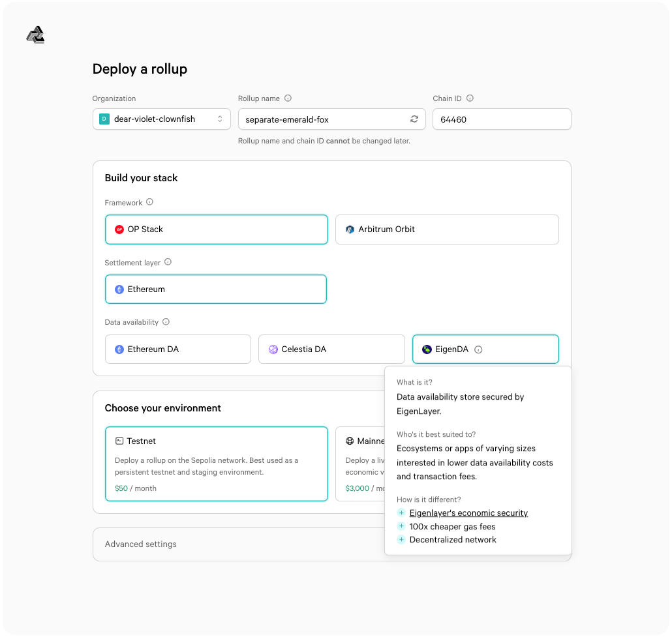This screenshot has height=637, width=672.
Task: Open the Organization dropdown dear-violet-clownfish
Action: pos(162,119)
